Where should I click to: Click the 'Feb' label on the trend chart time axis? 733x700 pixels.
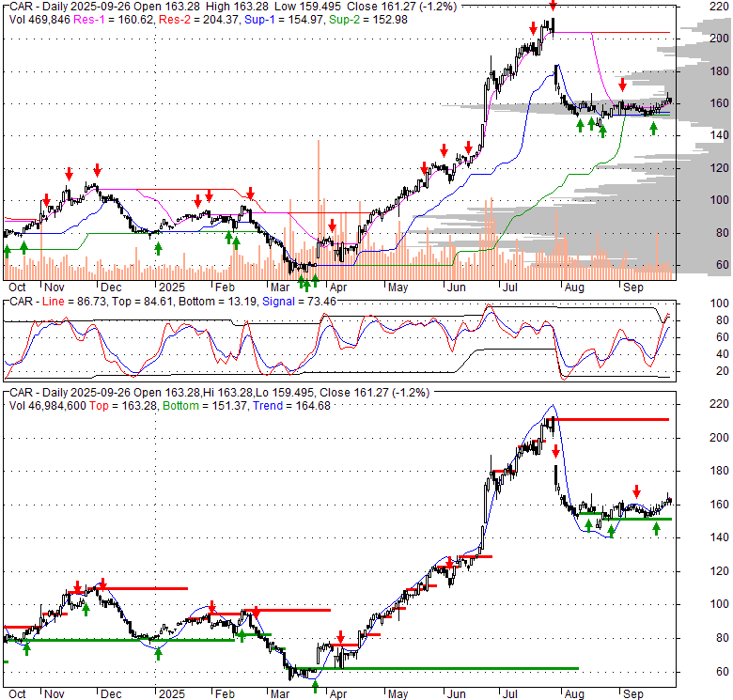click(225, 694)
